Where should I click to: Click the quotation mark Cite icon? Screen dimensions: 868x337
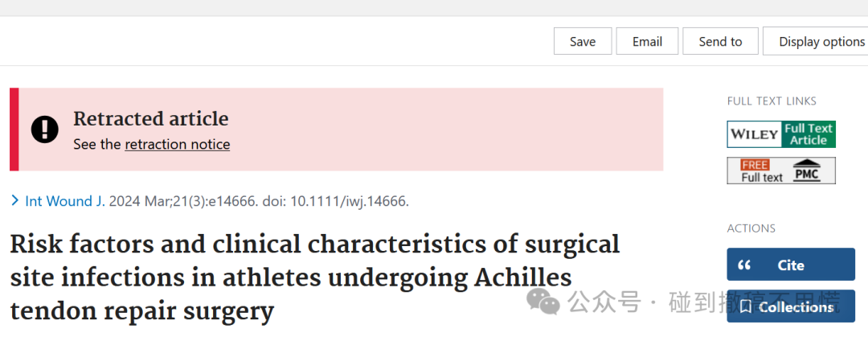(x=744, y=265)
